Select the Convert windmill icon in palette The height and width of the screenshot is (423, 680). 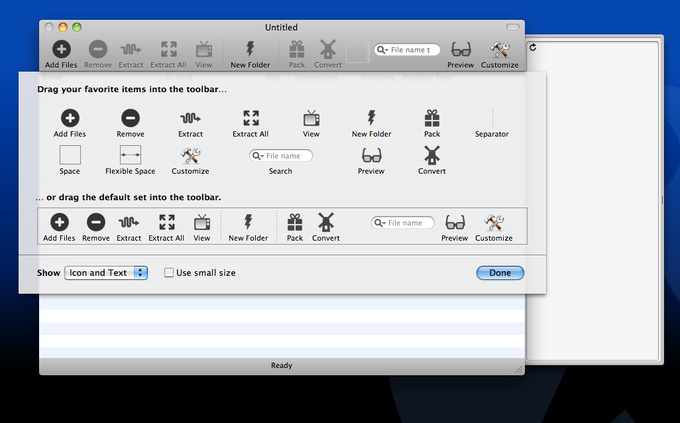pyautogui.click(x=432, y=155)
